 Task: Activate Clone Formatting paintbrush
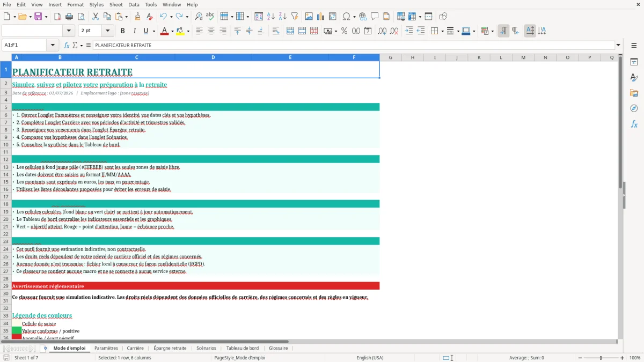138,17
